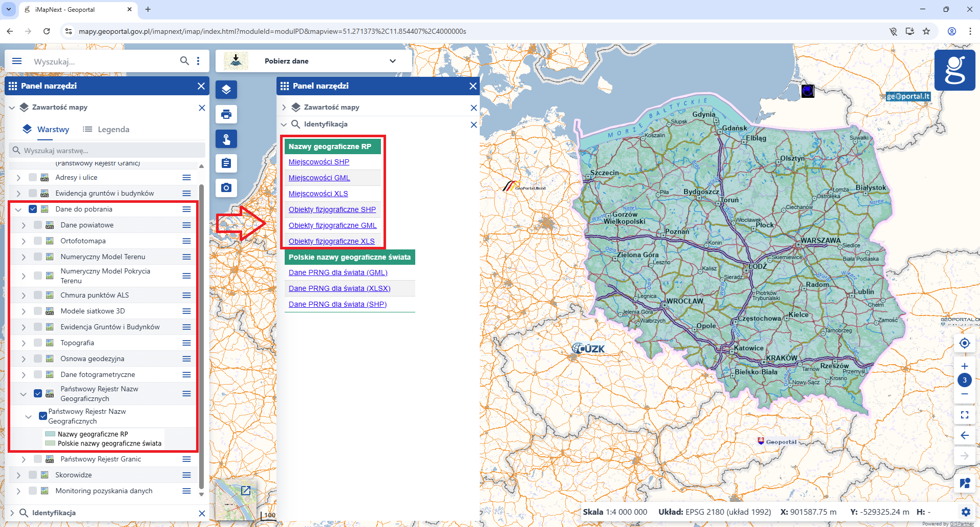Click zoom in on the map
Image resolution: width=980 pixels, height=527 pixels.
coord(965,366)
